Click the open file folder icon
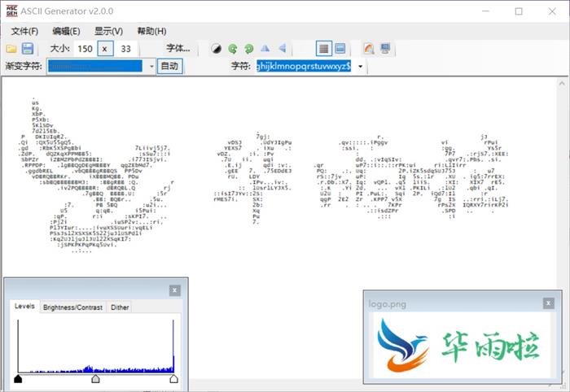 (11, 49)
